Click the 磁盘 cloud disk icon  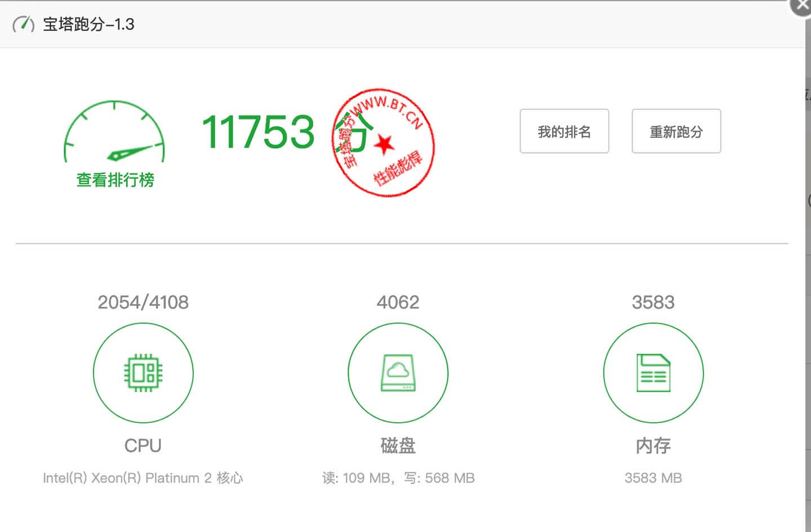(398, 373)
